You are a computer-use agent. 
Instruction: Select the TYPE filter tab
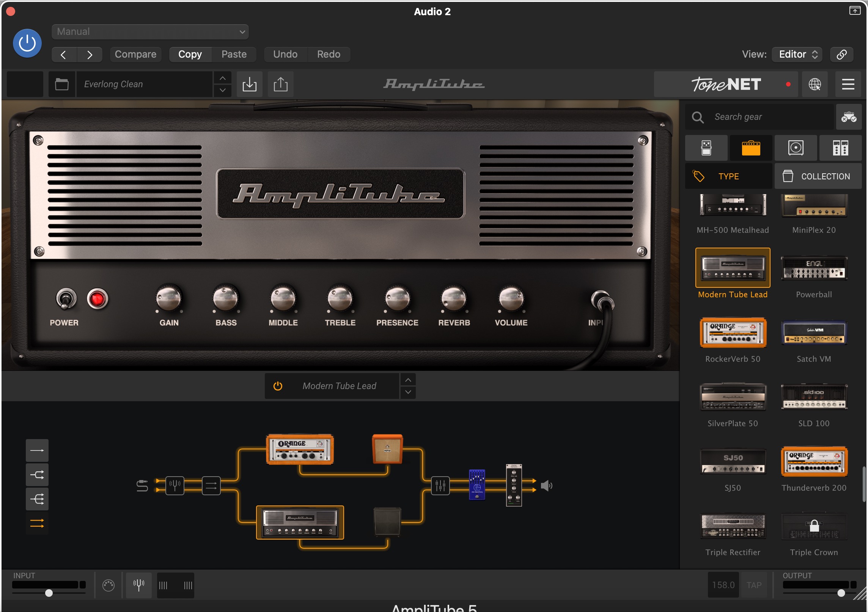pyautogui.click(x=728, y=176)
